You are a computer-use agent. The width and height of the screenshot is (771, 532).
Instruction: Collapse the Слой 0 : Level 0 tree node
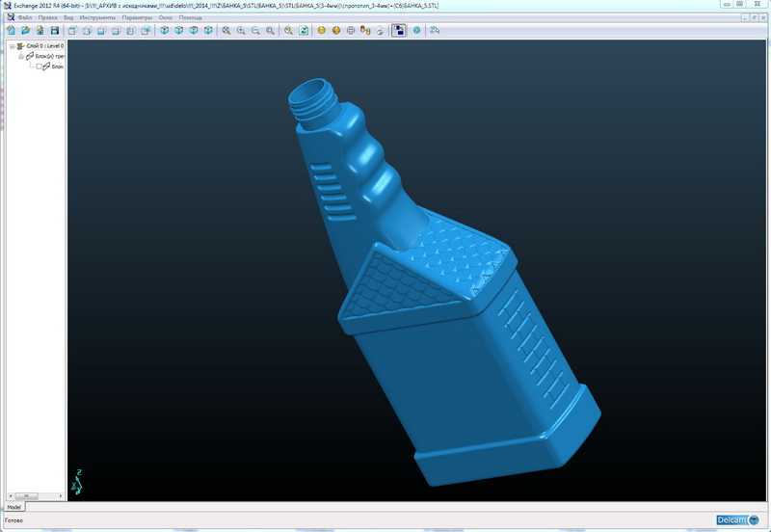click(13, 46)
